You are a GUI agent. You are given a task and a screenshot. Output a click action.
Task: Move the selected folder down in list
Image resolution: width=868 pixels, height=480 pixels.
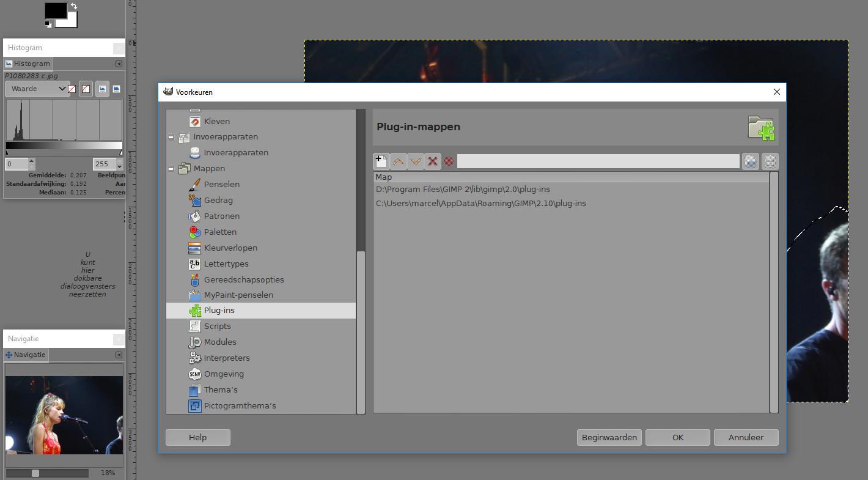click(x=415, y=161)
